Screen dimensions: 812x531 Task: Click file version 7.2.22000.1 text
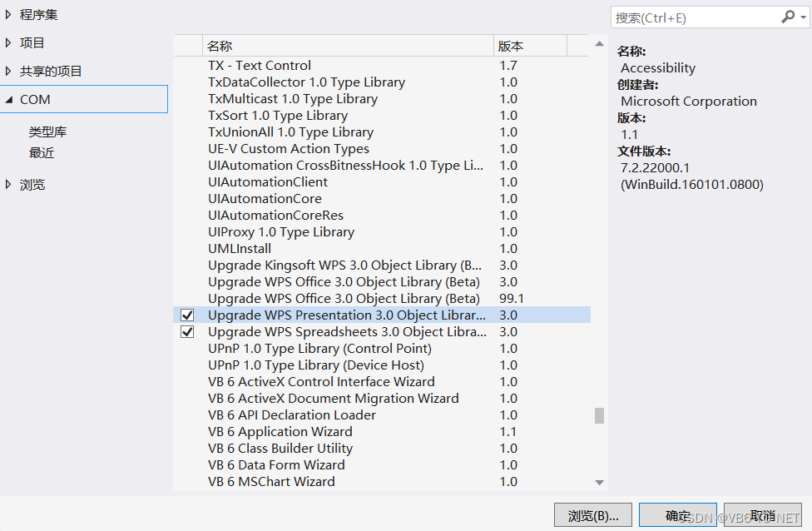[655, 168]
